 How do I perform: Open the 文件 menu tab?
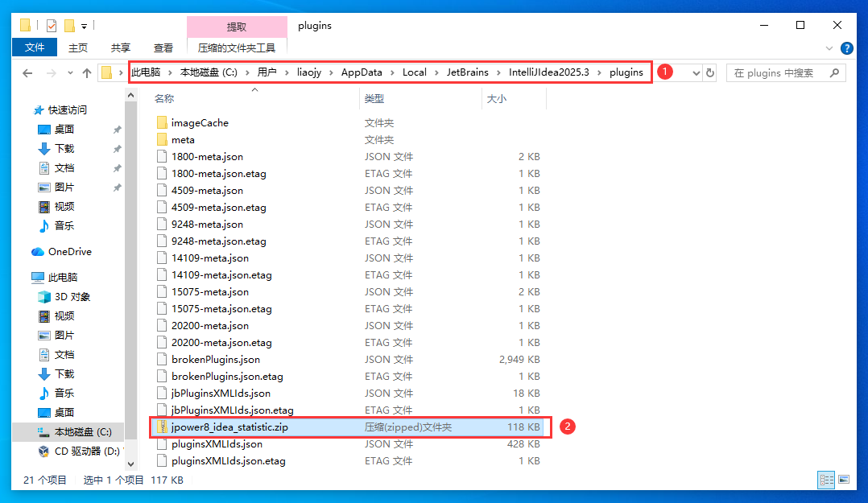[x=35, y=47]
